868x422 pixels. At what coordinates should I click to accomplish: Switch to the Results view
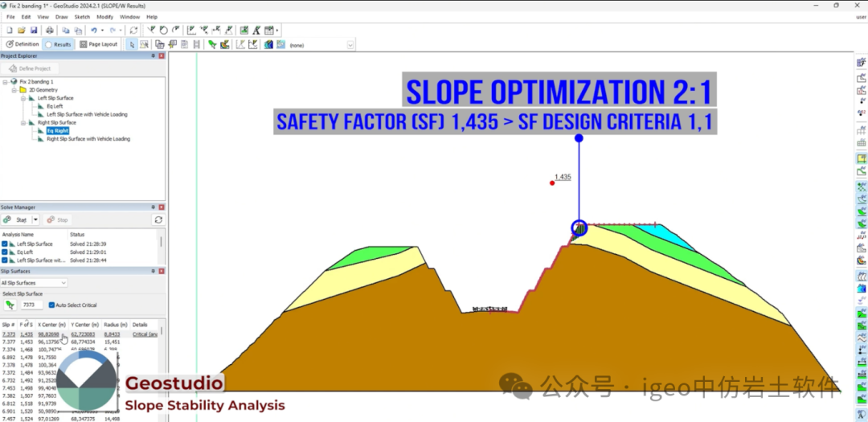coord(58,44)
